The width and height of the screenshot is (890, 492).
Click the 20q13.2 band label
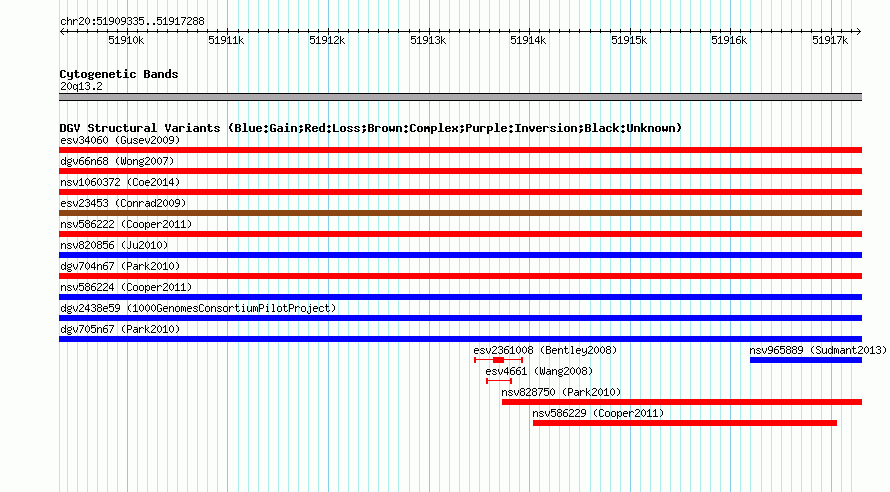(81, 86)
